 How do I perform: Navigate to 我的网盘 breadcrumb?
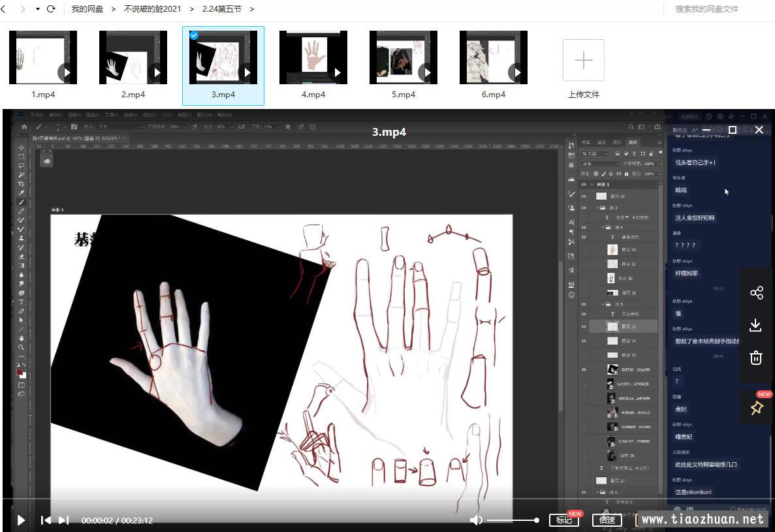tap(87, 9)
